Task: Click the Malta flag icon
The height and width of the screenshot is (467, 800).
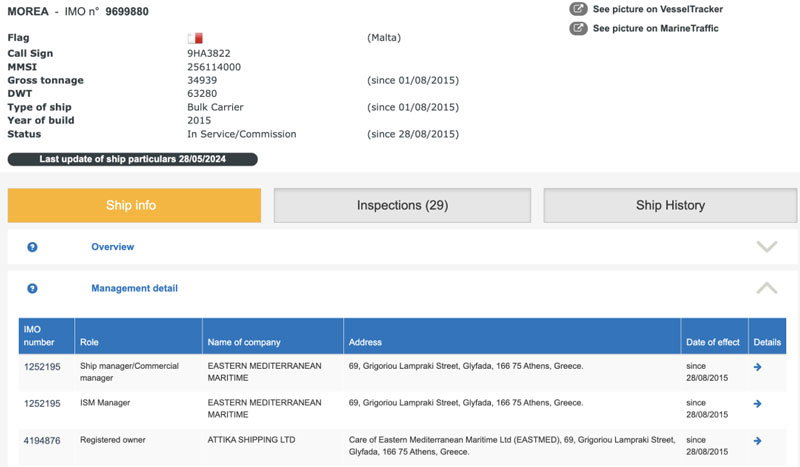Action: [x=195, y=38]
